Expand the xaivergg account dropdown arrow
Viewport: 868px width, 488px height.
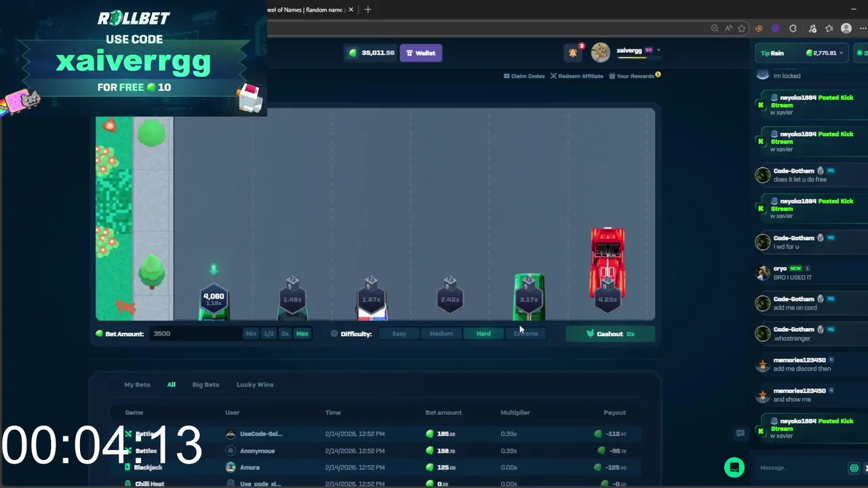click(658, 50)
